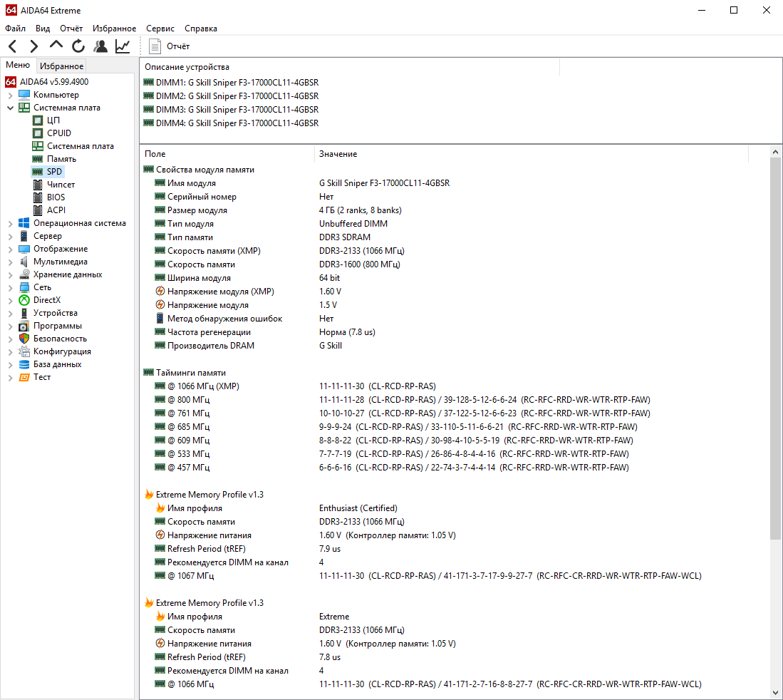The image size is (783, 700).
Task: Click the Отчёт report toolbar button
Action: click(x=170, y=46)
